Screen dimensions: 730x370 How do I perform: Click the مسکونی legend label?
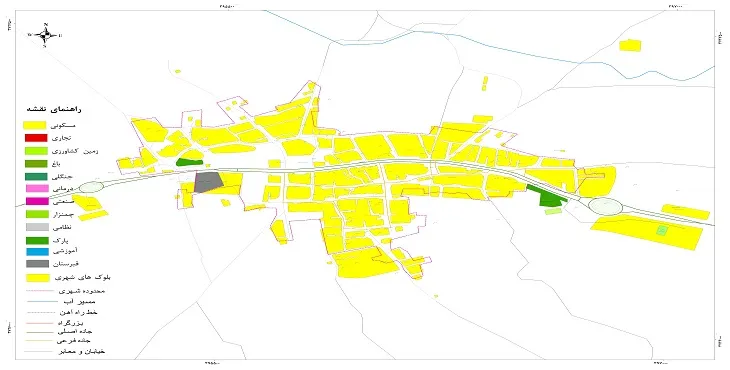click(64, 125)
